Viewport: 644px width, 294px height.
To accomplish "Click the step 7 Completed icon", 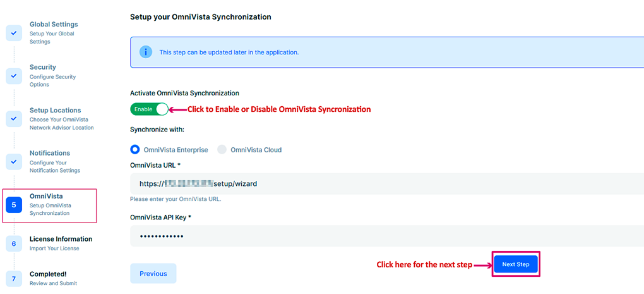I will (x=14, y=279).
